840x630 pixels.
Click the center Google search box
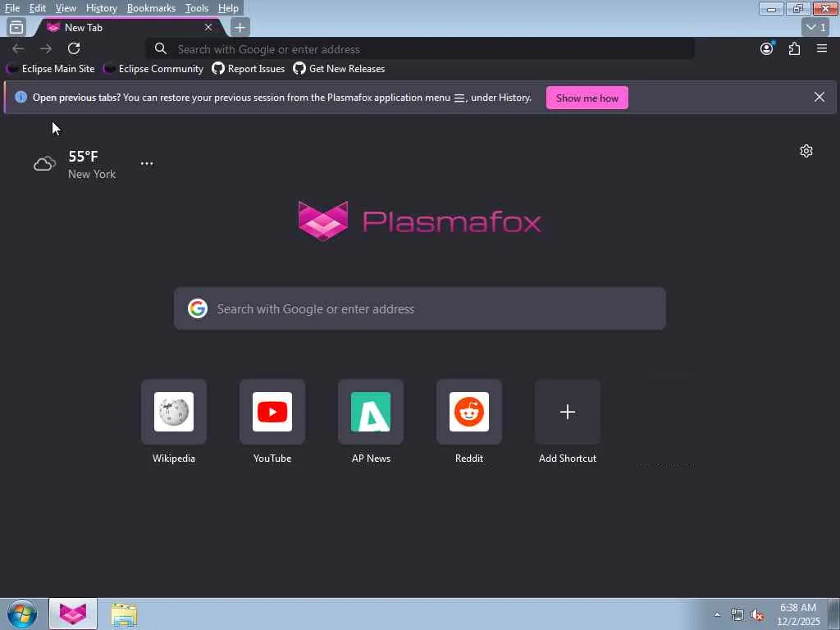pos(420,308)
